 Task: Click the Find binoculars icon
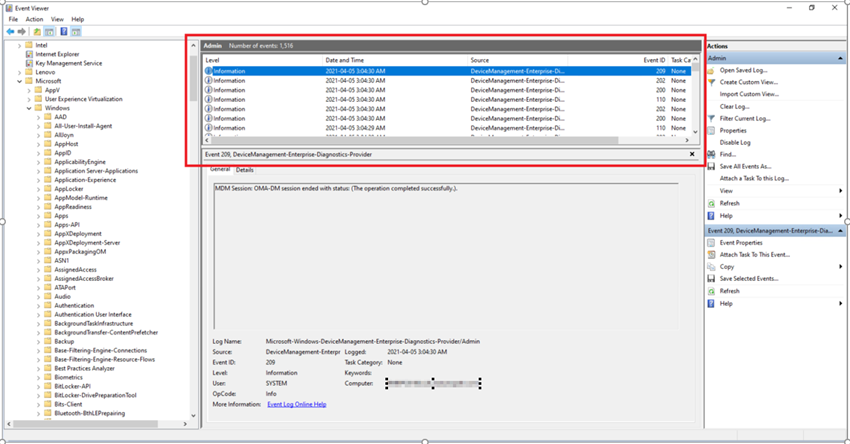[x=711, y=155]
